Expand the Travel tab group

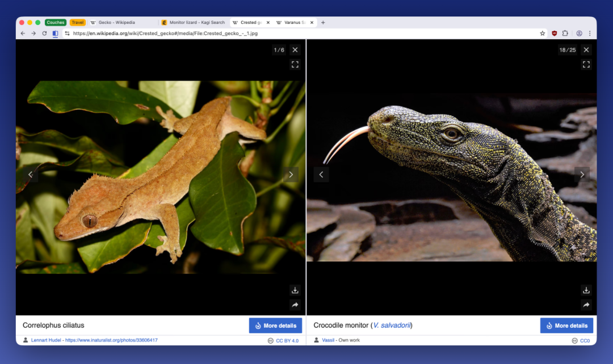(78, 23)
